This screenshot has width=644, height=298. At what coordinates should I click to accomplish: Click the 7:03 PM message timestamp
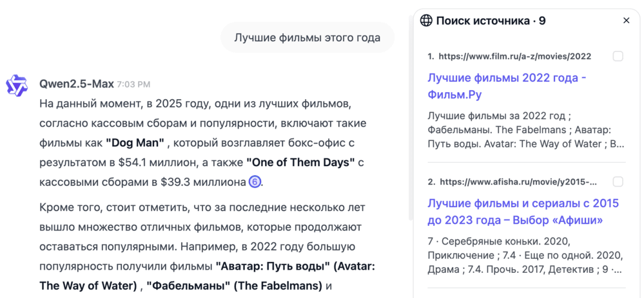pos(133,84)
